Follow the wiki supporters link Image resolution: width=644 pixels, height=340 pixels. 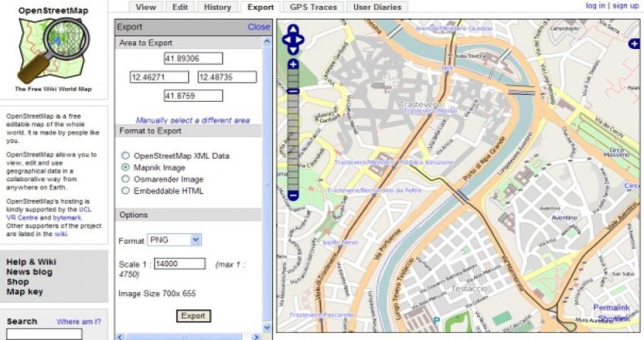click(x=60, y=234)
